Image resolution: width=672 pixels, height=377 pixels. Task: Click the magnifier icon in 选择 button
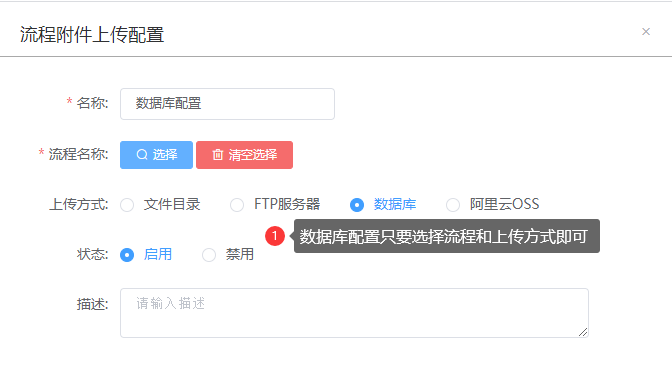click(142, 155)
